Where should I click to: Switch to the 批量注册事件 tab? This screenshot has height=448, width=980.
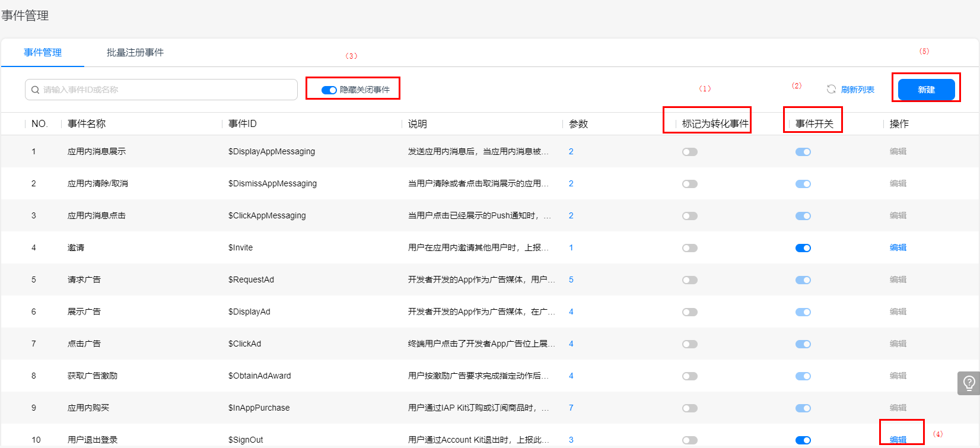[135, 53]
